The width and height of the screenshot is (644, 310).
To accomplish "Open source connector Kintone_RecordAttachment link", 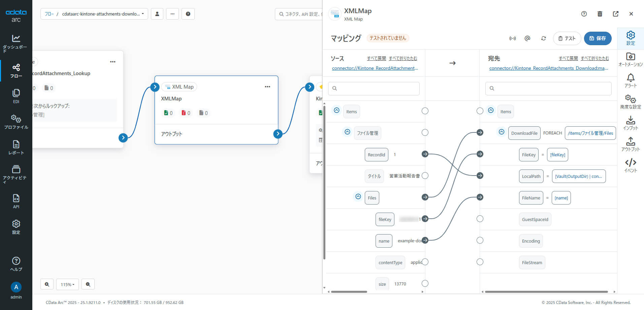I will pos(375,68).
